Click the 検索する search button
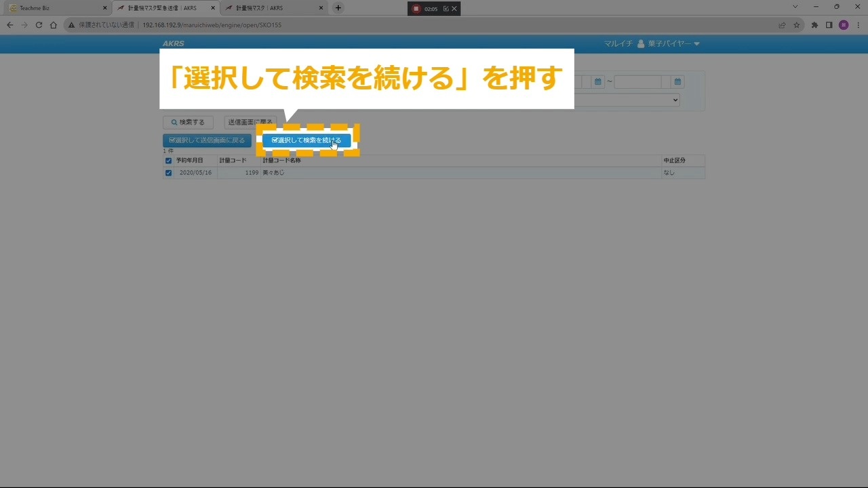868x488 pixels. pyautogui.click(x=188, y=123)
